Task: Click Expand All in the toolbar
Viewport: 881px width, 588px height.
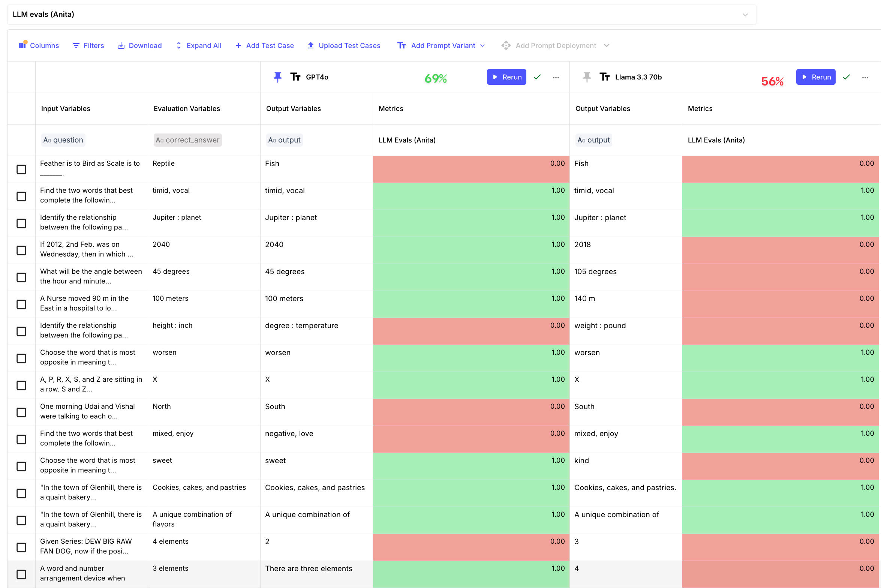Action: pos(199,45)
